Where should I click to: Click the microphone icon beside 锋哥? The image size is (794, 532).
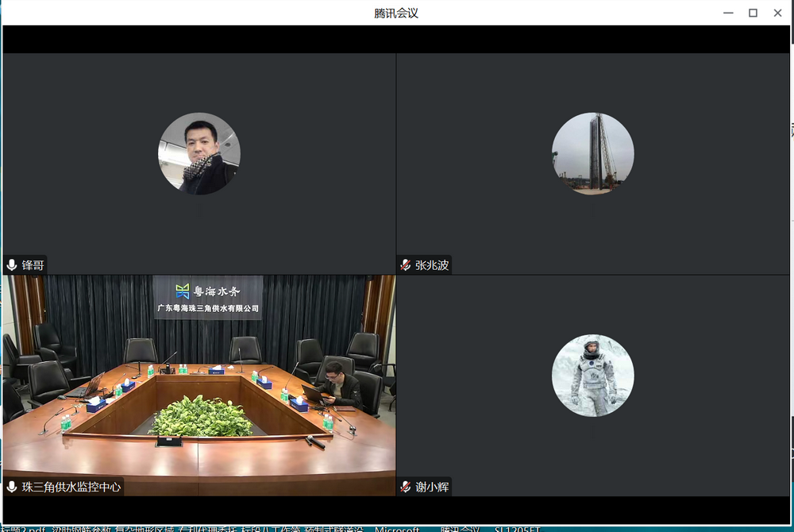pyautogui.click(x=12, y=265)
